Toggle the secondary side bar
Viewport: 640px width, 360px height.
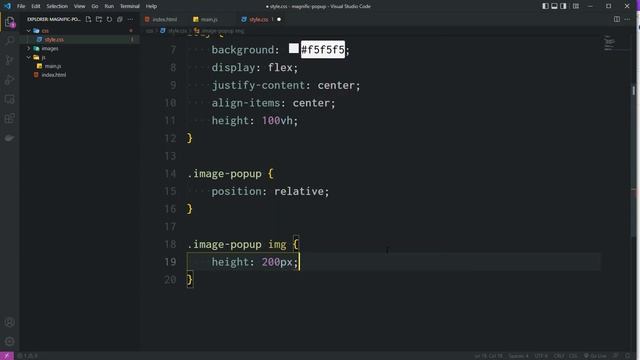pyautogui.click(x=563, y=6)
